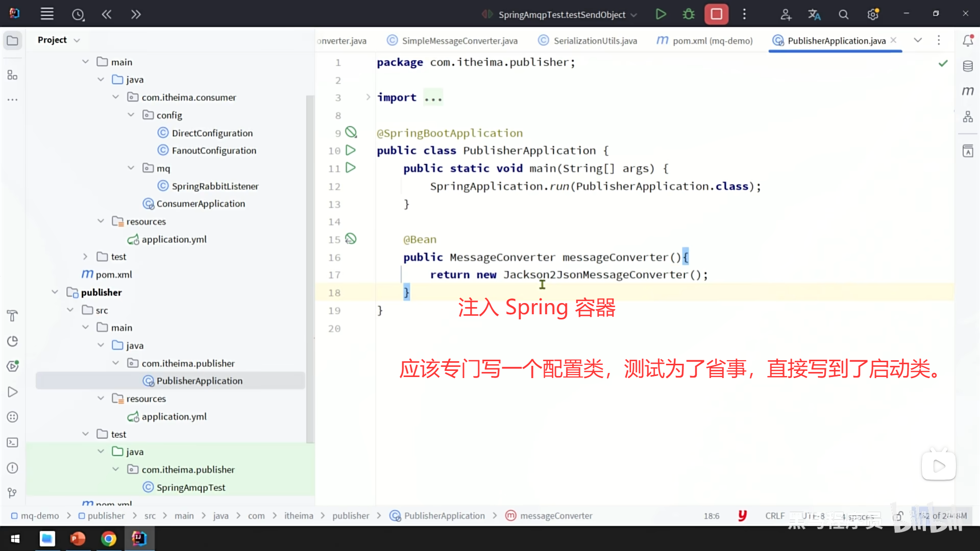Viewport: 980px width, 551px height.
Task: Click CRLF line separator in status bar
Action: 774,516
